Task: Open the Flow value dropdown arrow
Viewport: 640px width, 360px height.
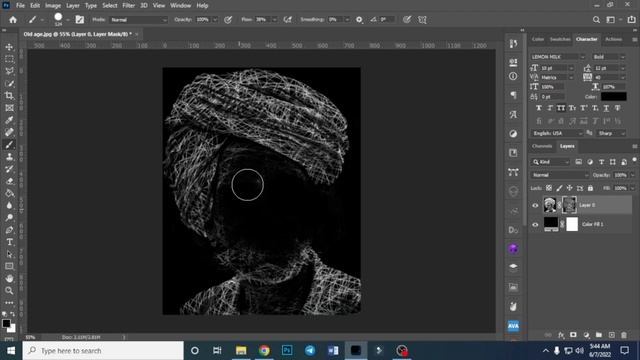Action: (274, 20)
